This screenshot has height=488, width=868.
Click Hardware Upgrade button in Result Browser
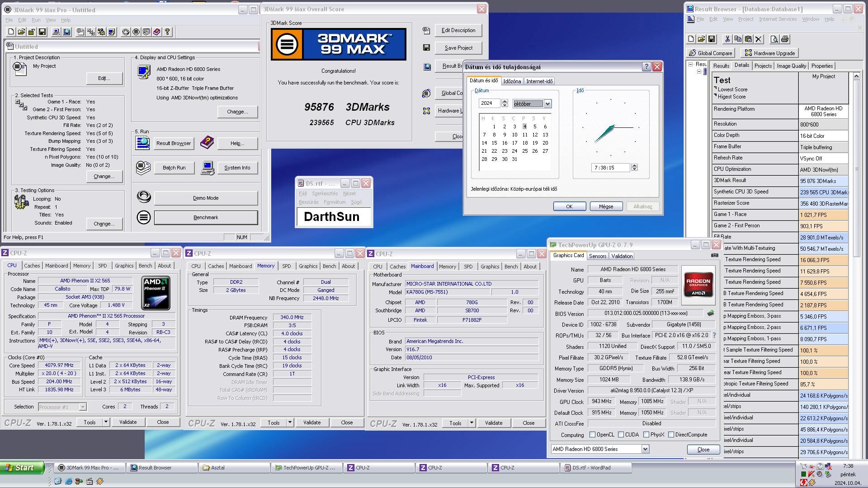click(769, 53)
